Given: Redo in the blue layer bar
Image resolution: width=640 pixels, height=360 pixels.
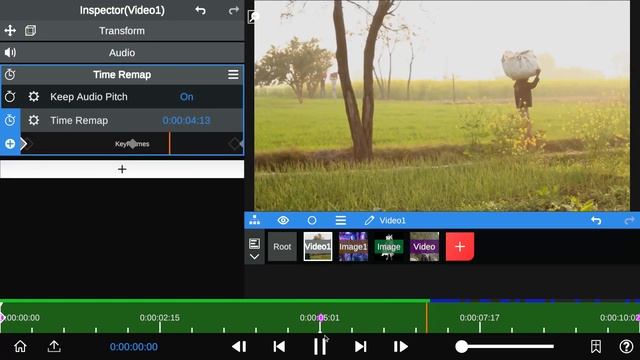Looking at the screenshot, I should [x=629, y=220].
